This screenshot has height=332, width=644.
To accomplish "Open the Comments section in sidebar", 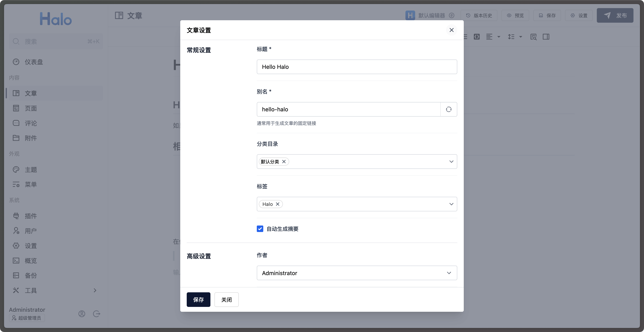I will (x=31, y=123).
